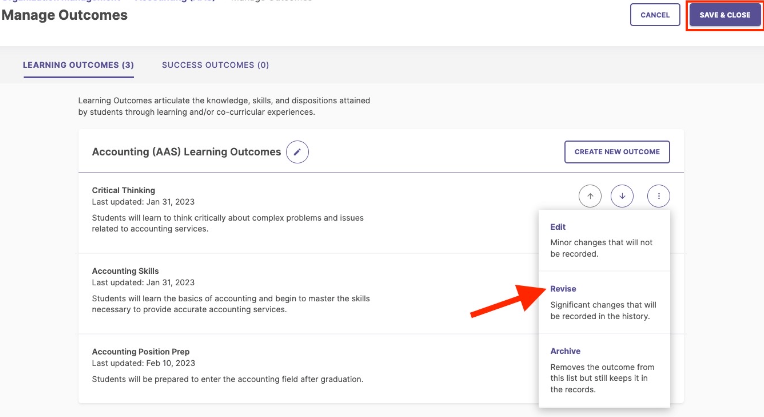Open three-dot menu for Critical Thinking
Screen dimensions: 764x417
(x=658, y=196)
